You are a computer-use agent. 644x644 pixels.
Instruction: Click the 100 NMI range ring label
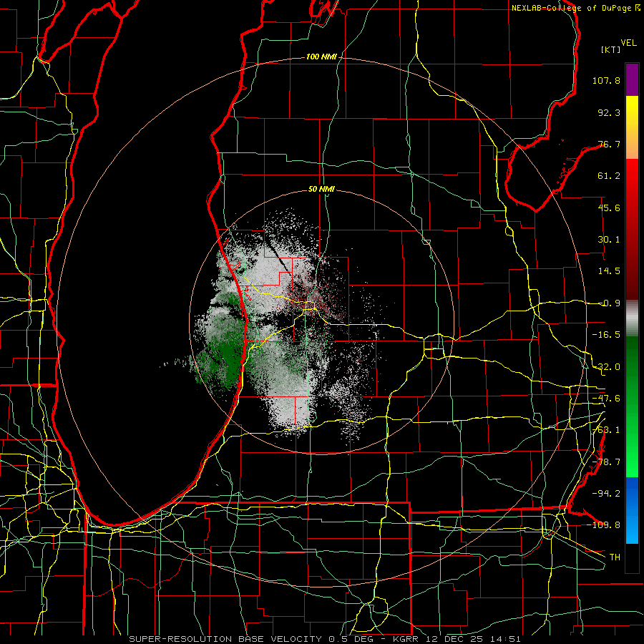(321, 57)
